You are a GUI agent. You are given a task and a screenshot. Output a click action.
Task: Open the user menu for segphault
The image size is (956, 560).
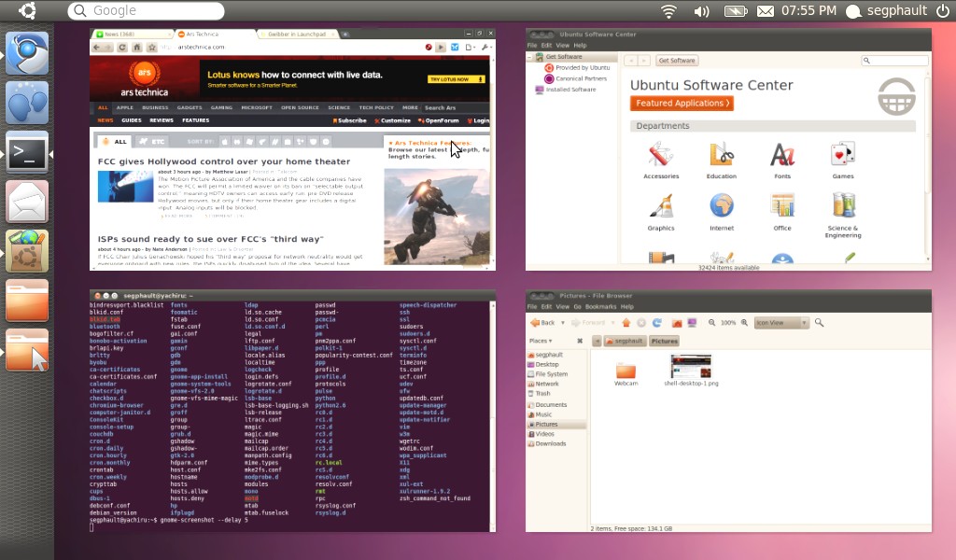pos(888,10)
